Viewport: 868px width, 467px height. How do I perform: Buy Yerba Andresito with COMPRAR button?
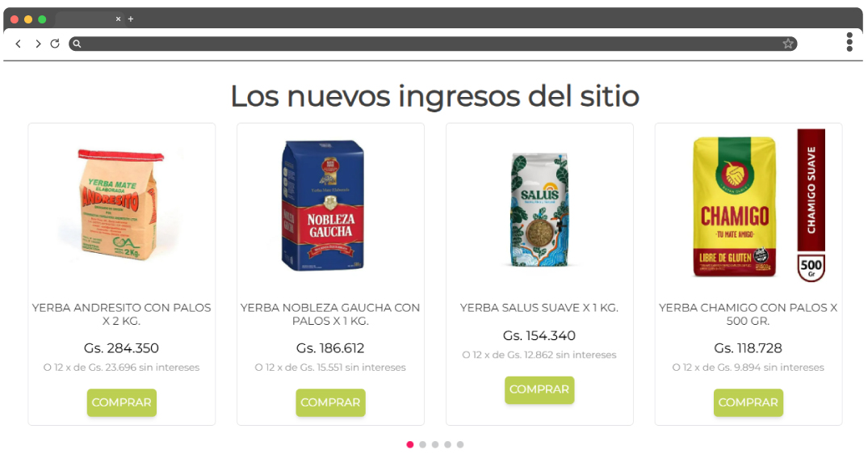[x=121, y=402]
